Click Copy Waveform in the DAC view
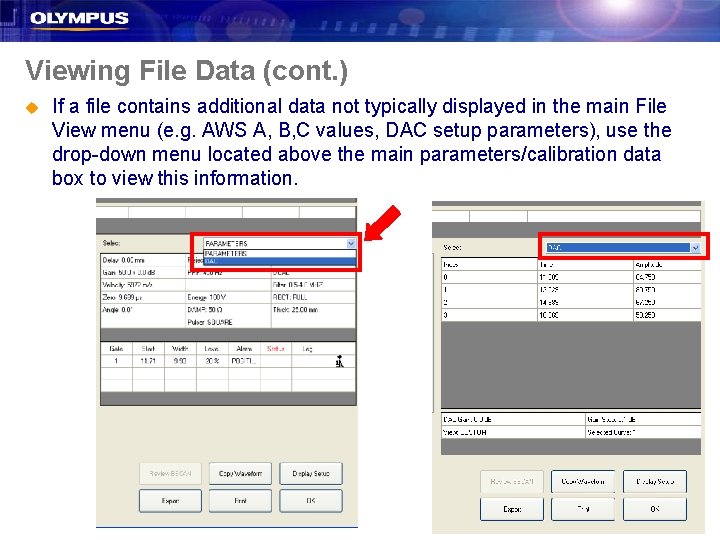 pyautogui.click(x=583, y=482)
